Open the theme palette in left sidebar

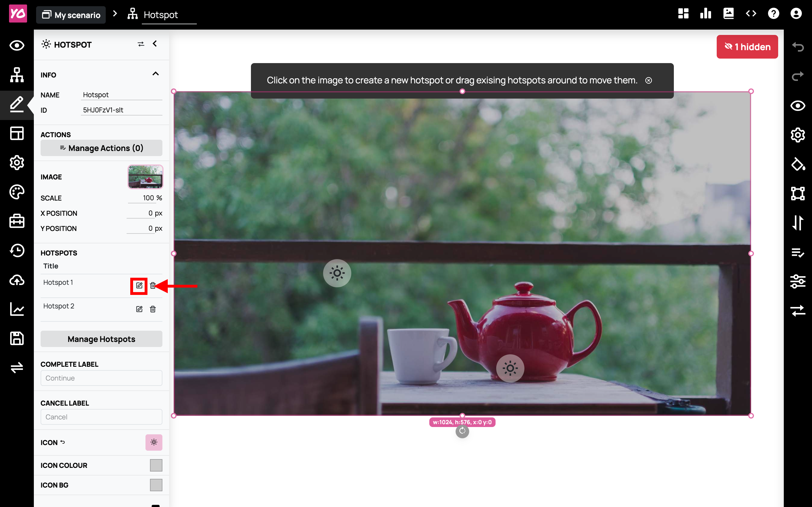point(17,192)
